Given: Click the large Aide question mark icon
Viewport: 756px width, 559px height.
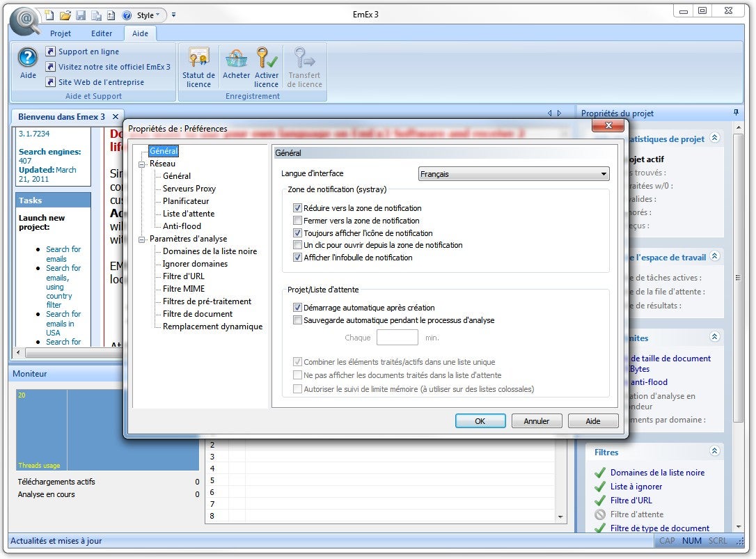Looking at the screenshot, I should tap(28, 57).
